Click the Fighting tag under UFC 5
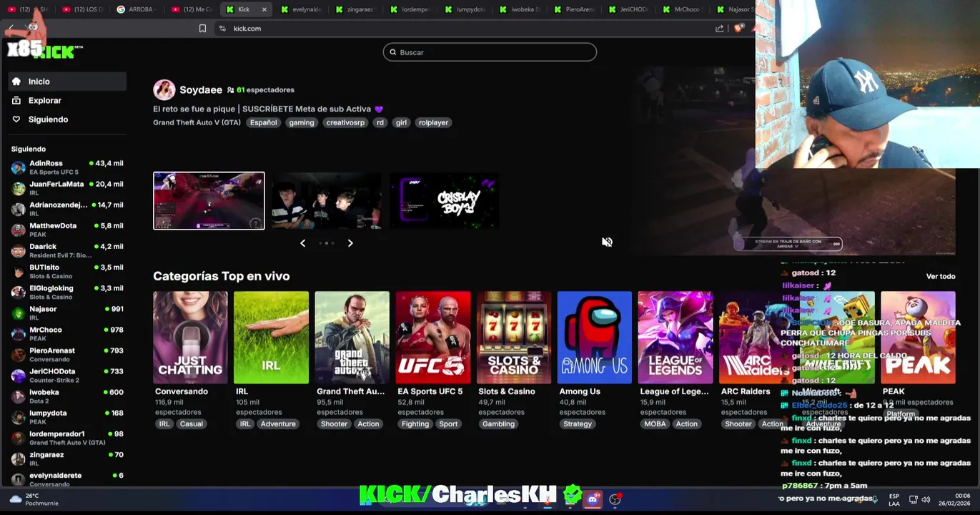Image resolution: width=980 pixels, height=515 pixels. point(415,424)
